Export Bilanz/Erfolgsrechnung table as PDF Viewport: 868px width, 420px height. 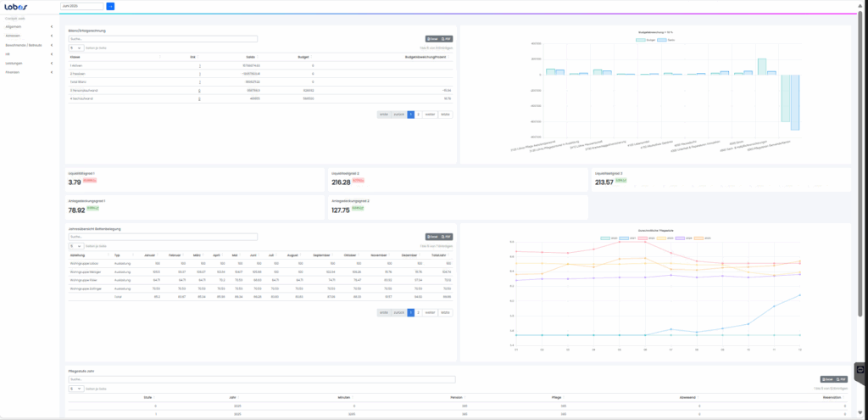(x=448, y=39)
